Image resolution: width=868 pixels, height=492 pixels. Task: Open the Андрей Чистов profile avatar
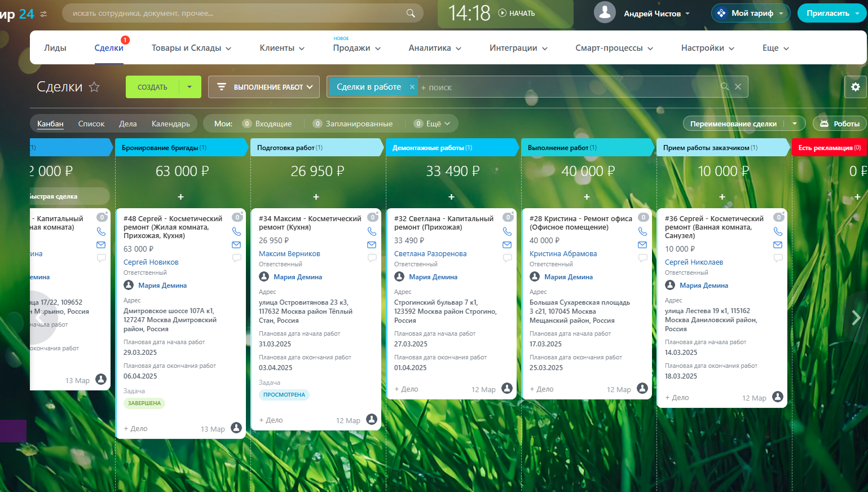click(605, 12)
